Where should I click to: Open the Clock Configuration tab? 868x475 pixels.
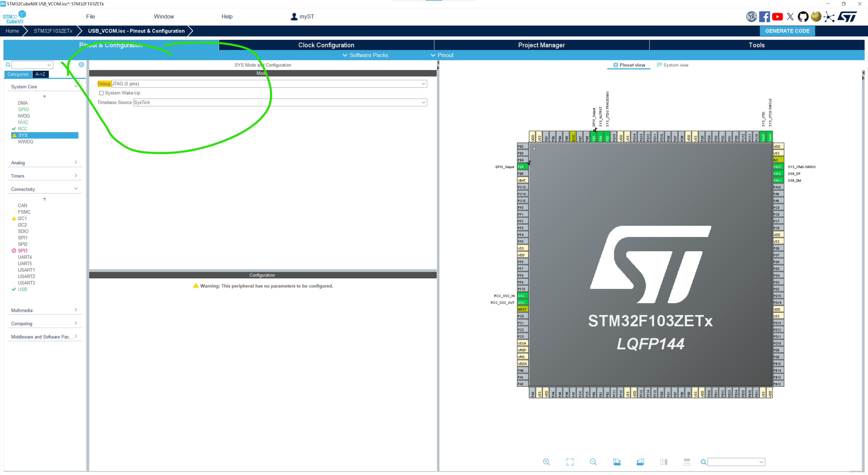326,45
